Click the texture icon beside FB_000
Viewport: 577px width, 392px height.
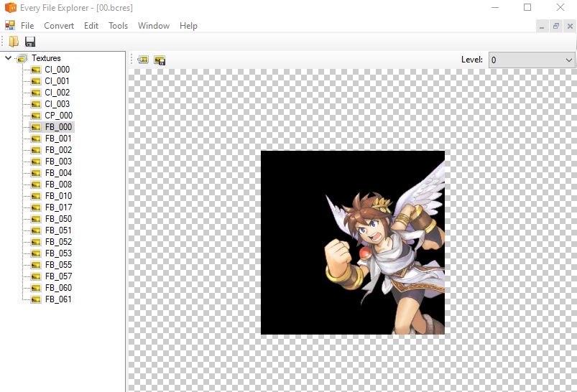coord(36,127)
